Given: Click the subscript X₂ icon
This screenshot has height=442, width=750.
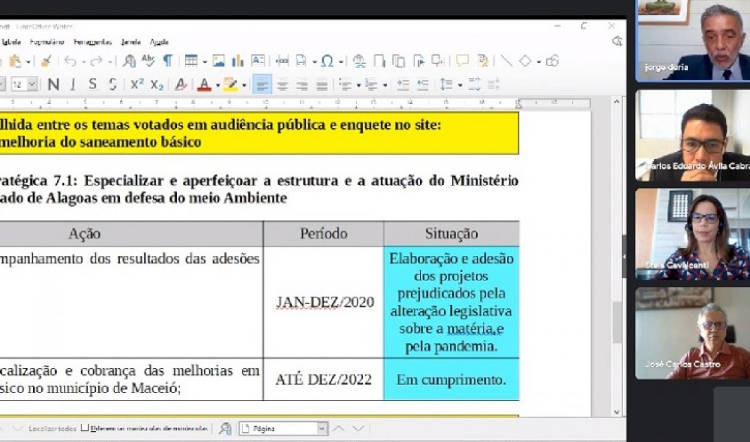Looking at the screenshot, I should point(157,85).
